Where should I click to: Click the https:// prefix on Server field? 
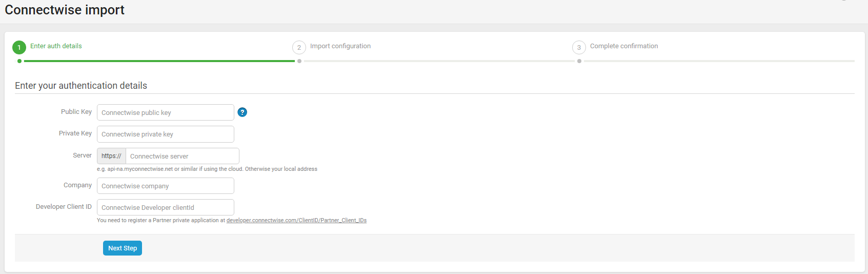pyautogui.click(x=111, y=156)
